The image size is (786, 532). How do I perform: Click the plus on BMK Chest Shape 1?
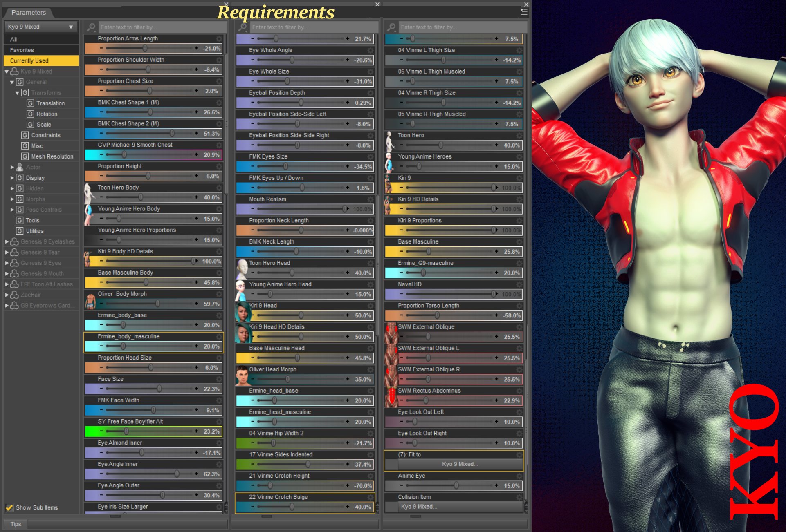[x=196, y=112]
